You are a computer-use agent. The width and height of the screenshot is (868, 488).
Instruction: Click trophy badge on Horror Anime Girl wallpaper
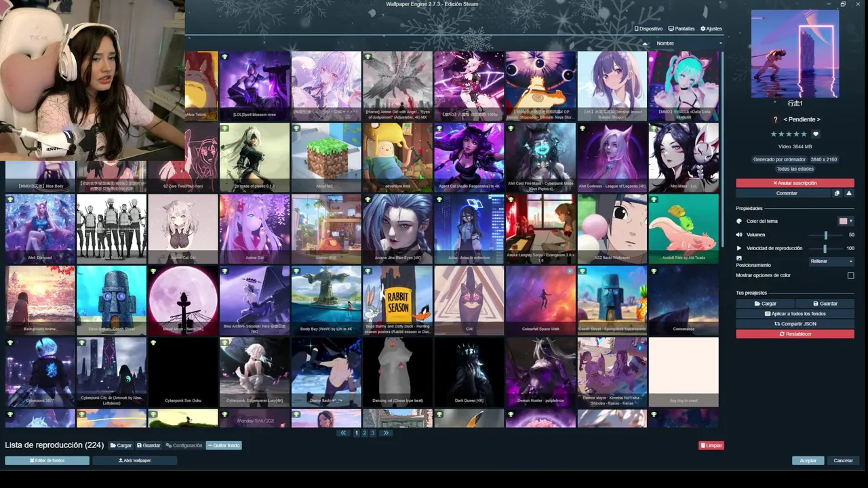point(368,57)
